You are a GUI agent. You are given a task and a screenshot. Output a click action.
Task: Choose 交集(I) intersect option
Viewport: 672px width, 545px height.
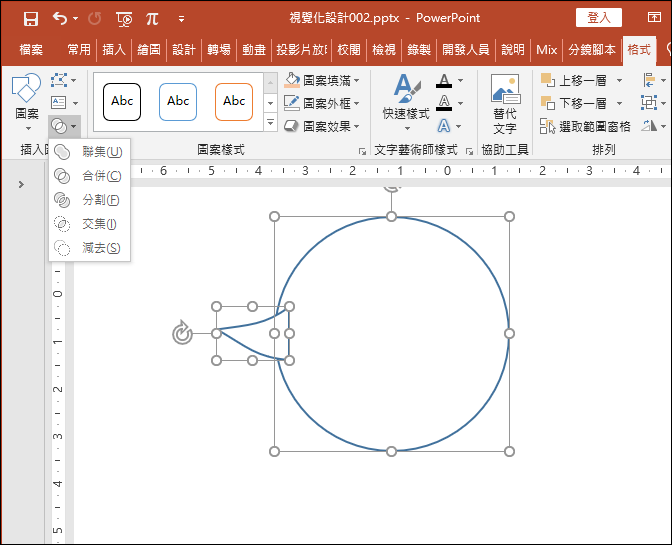pyautogui.click(x=89, y=224)
